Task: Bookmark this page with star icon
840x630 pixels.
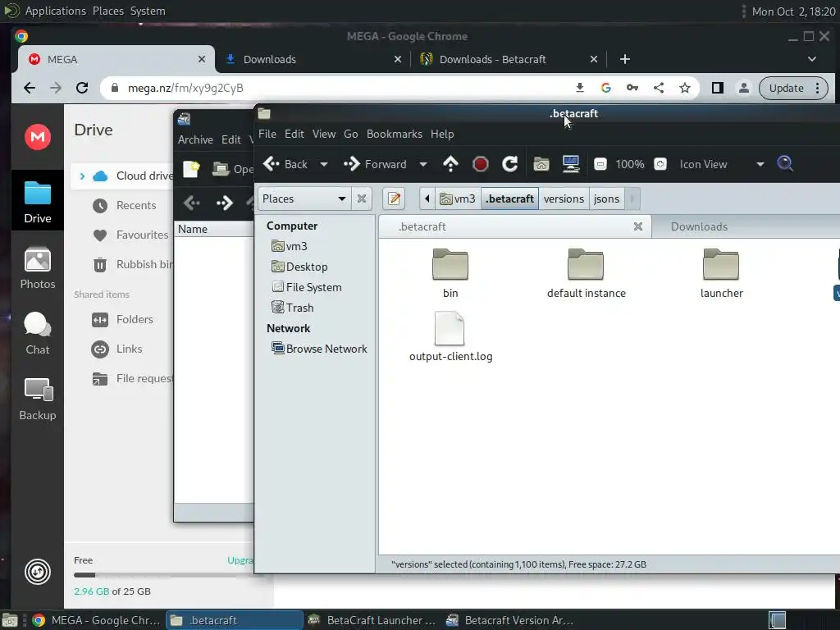Action: (x=685, y=88)
